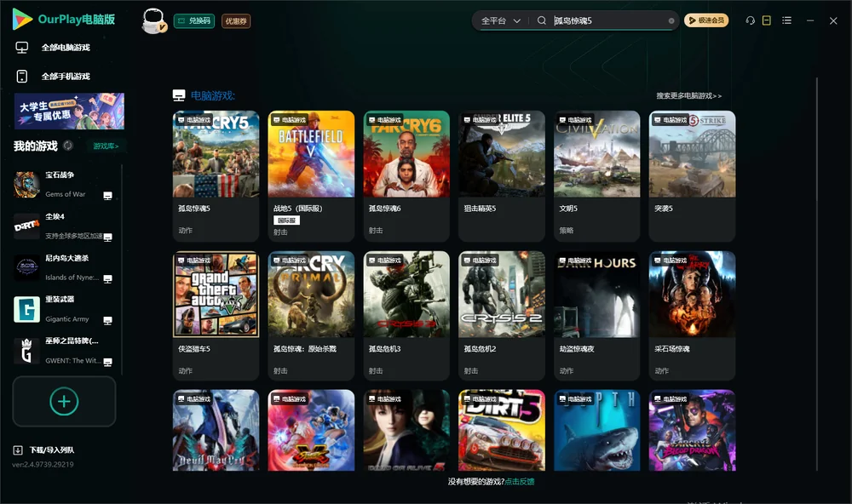Click the 搜索更多电脑游戏>> link
The width and height of the screenshot is (852, 504).
[688, 95]
